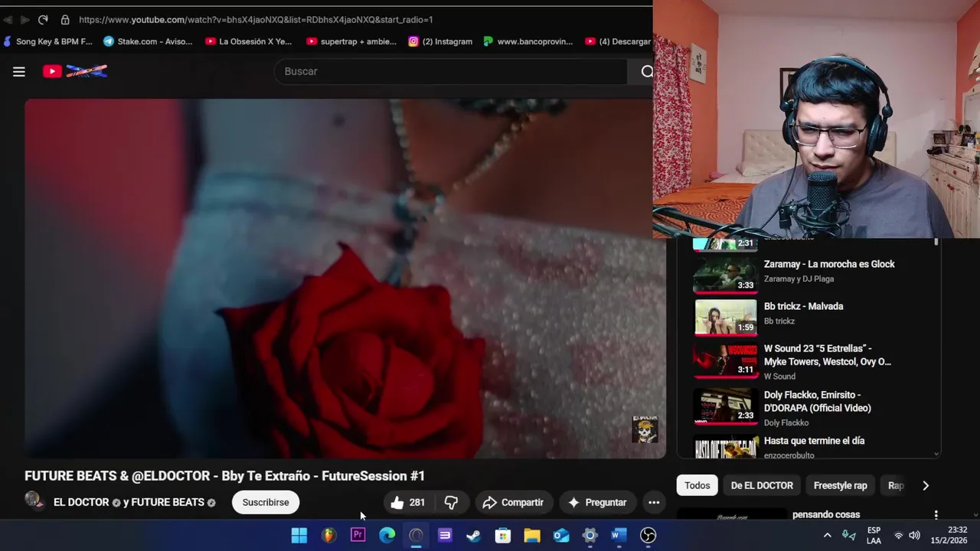
Task: Reload the page with browser refresh icon
Action: (x=43, y=19)
